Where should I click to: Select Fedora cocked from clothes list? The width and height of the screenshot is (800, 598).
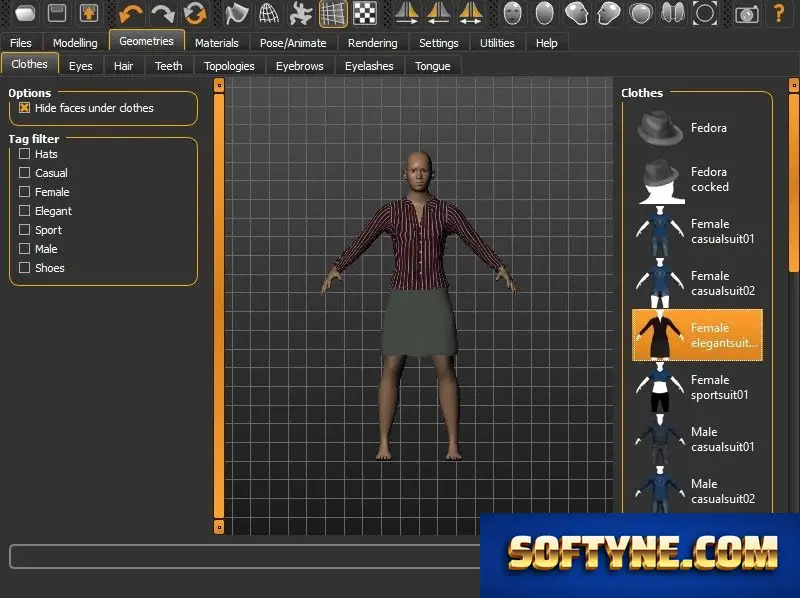697,180
